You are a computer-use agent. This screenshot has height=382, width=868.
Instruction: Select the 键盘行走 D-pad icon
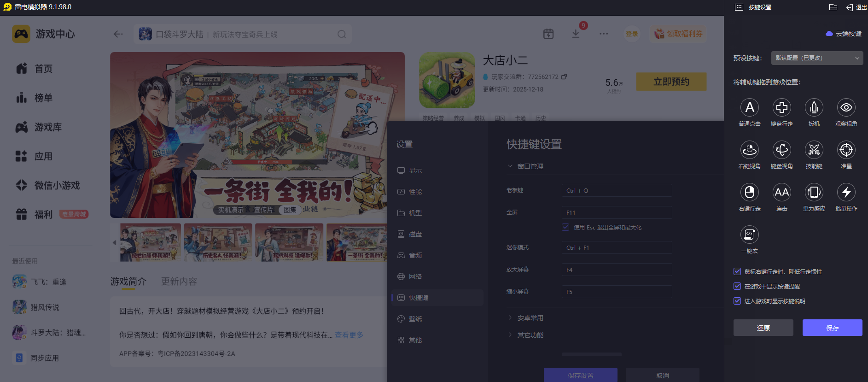pyautogui.click(x=781, y=108)
